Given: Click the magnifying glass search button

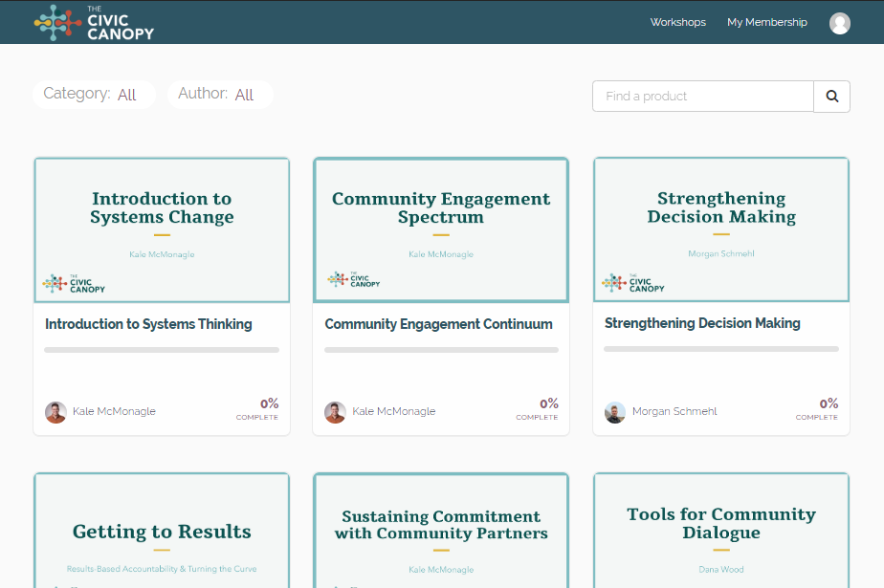Looking at the screenshot, I should 831,97.
